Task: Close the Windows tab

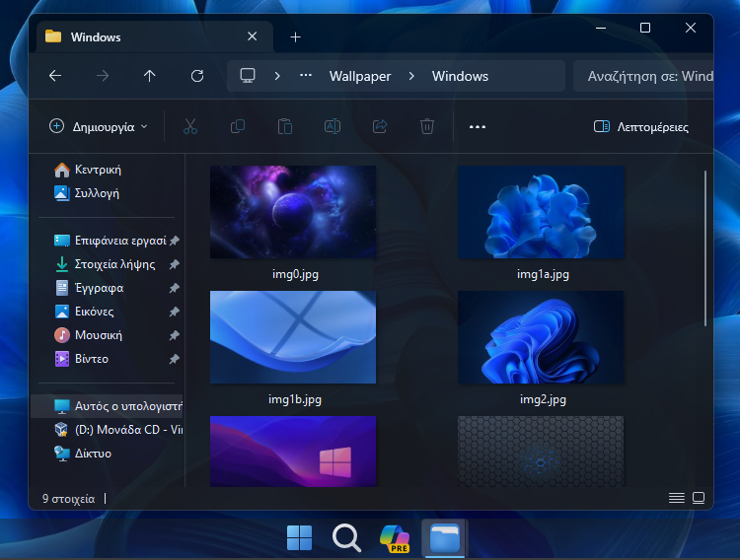Action: [253, 36]
